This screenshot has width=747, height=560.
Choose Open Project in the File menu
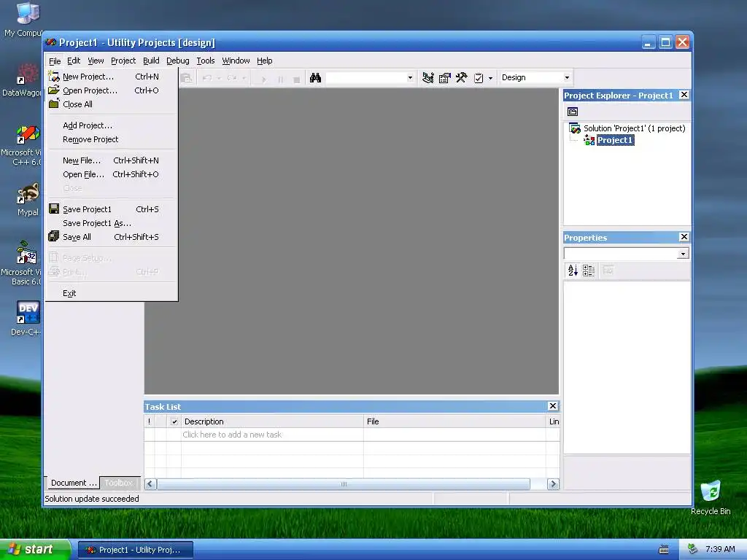(x=112, y=90)
